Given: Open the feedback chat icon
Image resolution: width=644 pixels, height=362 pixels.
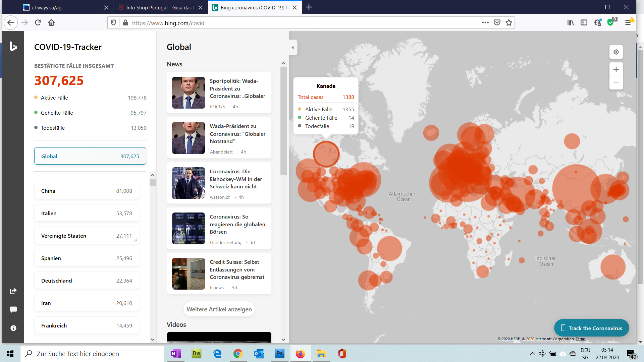Looking at the screenshot, I should tap(13, 309).
